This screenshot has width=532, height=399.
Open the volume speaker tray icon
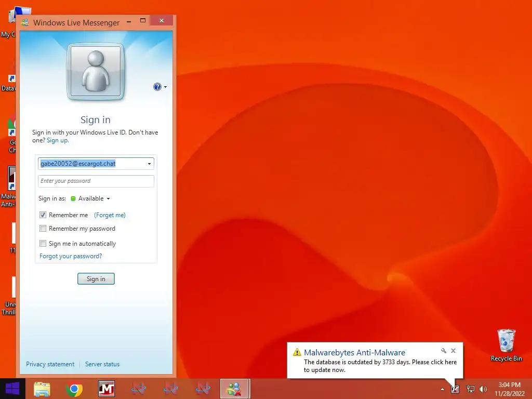pos(483,389)
